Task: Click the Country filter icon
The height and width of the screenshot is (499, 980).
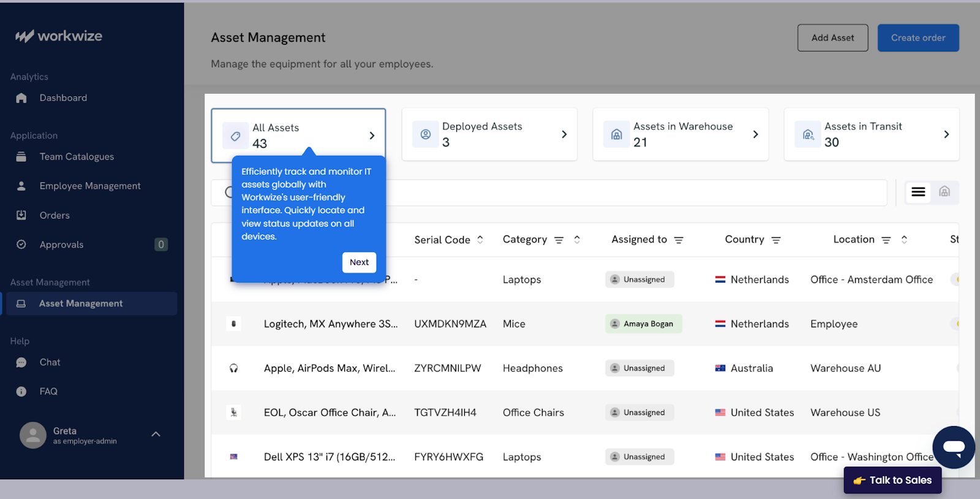Action: coord(776,240)
